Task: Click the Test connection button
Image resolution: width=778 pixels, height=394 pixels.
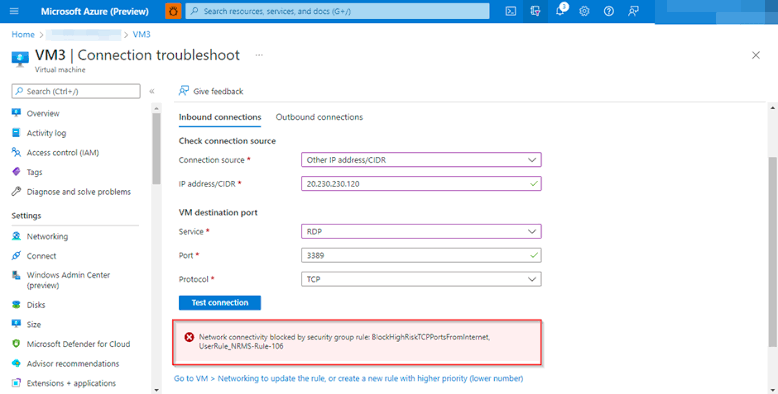Action: pyautogui.click(x=220, y=303)
